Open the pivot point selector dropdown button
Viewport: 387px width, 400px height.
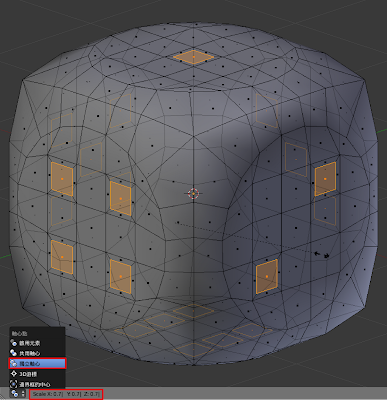point(18,394)
